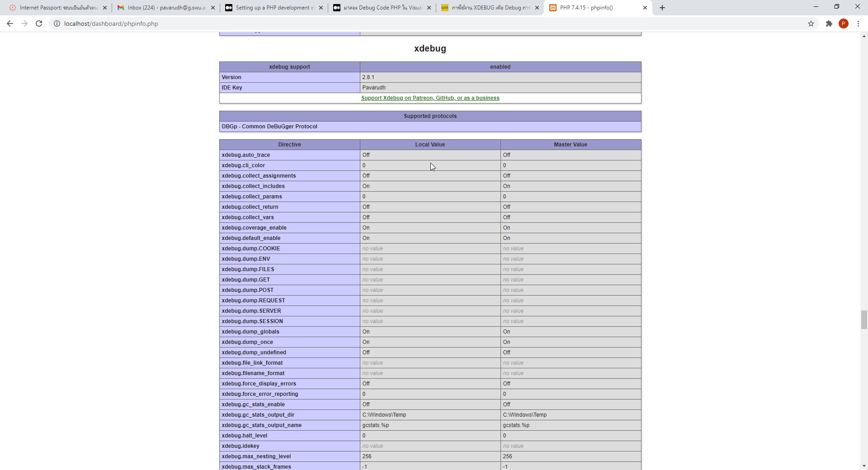868x470 pixels.
Task: Open the Chrome profile avatar
Action: [x=844, y=23]
